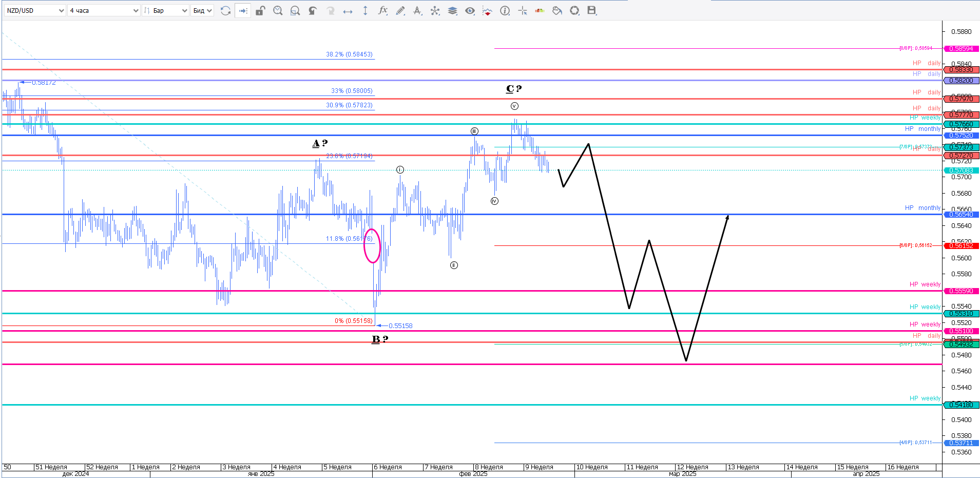Click the blue 0.53711 price tag
Screen dimensions: 980x478
961,443
